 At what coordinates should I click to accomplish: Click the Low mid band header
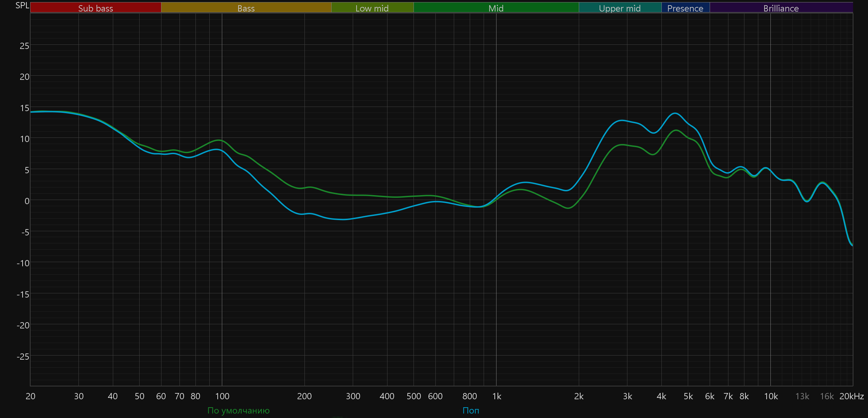tap(372, 8)
